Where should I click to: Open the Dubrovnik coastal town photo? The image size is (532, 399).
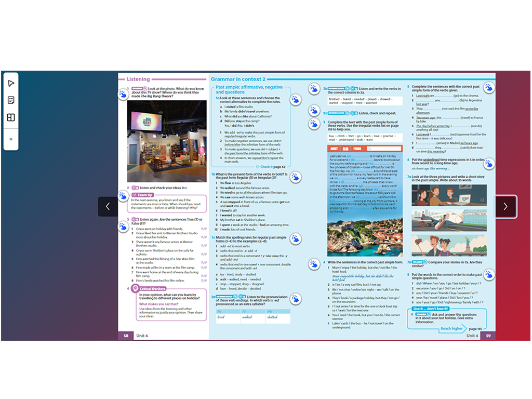365,237
